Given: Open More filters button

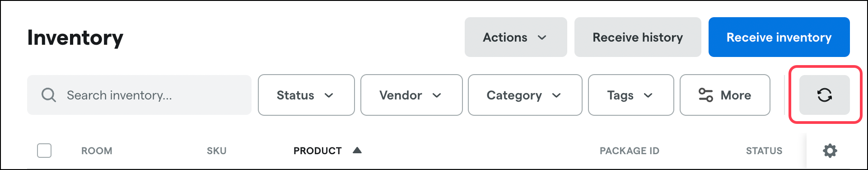Looking at the screenshot, I should [725, 95].
